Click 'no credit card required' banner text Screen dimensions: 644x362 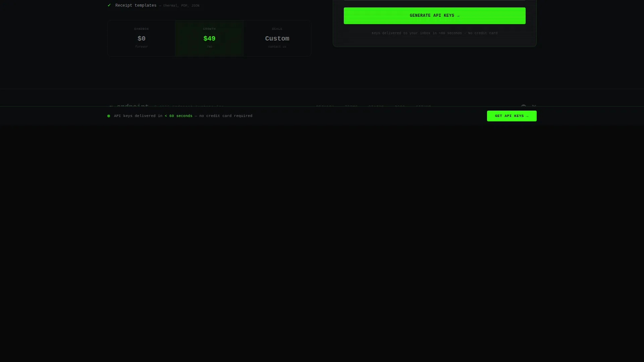coord(226,116)
